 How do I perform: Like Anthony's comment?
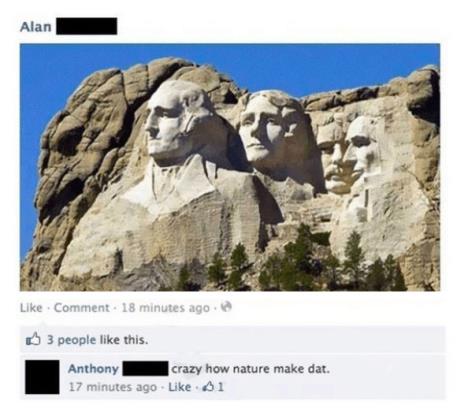[x=179, y=387]
